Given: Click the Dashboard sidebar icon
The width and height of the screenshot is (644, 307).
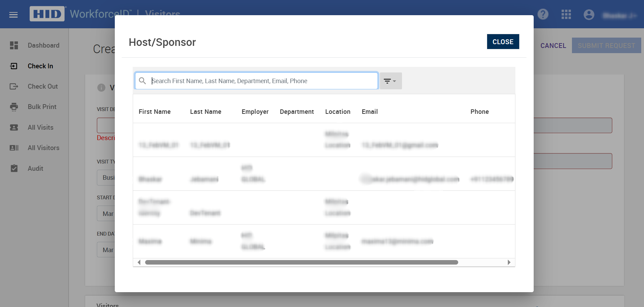Looking at the screenshot, I should click(14, 46).
